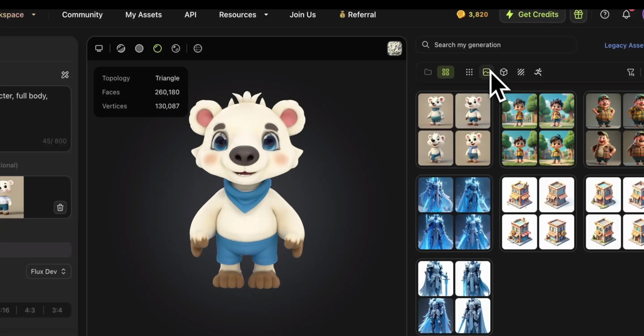Toggle the green-ring render mode
Screen dimensions: 644x336
157,48
